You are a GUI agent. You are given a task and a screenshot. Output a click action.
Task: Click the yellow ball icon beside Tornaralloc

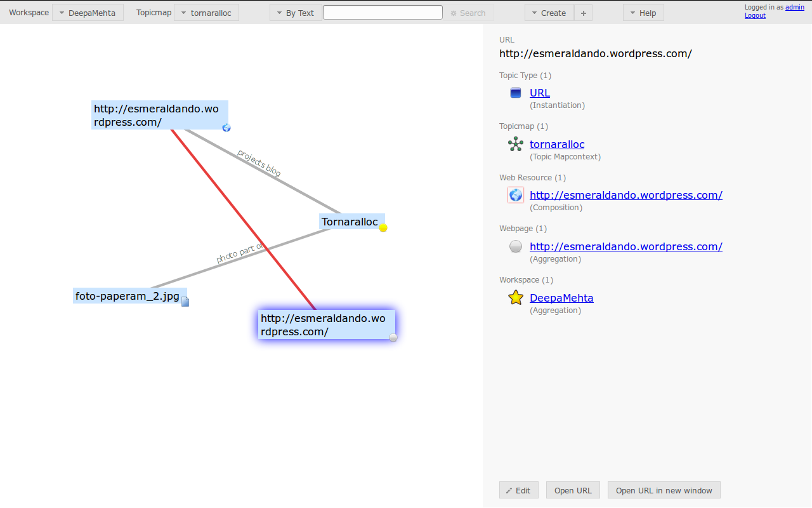click(383, 227)
